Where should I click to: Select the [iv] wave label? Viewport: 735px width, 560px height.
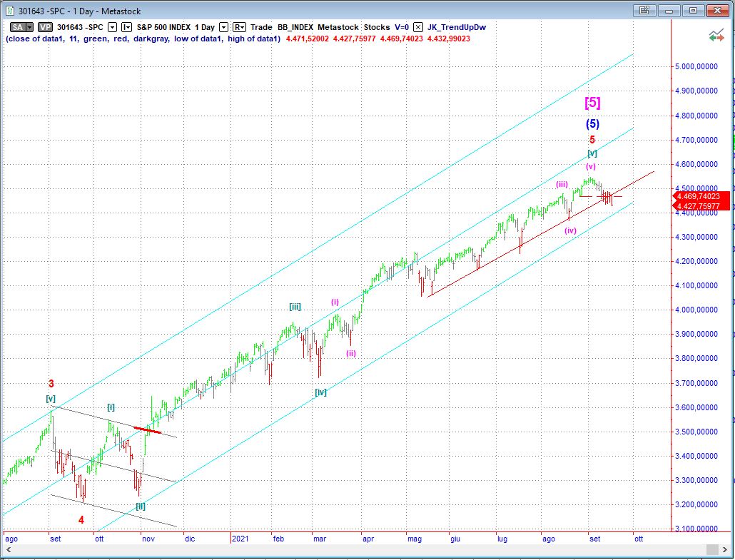[320, 392]
